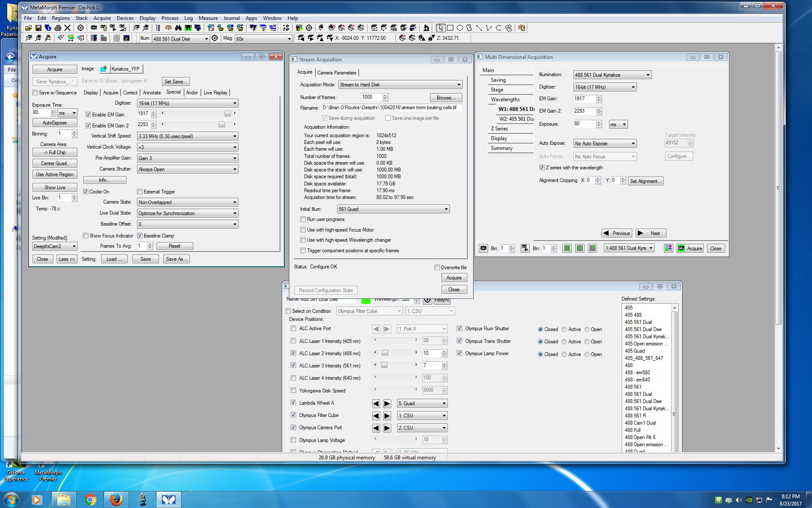Adjust the Enable EM Gain slider thumb
812x508 pixels.
[x=228, y=114]
